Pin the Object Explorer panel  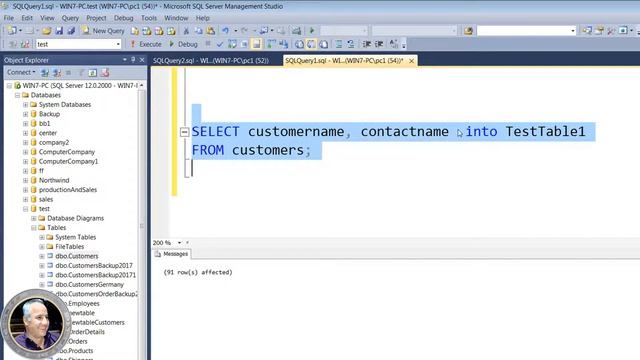pyautogui.click(x=133, y=60)
